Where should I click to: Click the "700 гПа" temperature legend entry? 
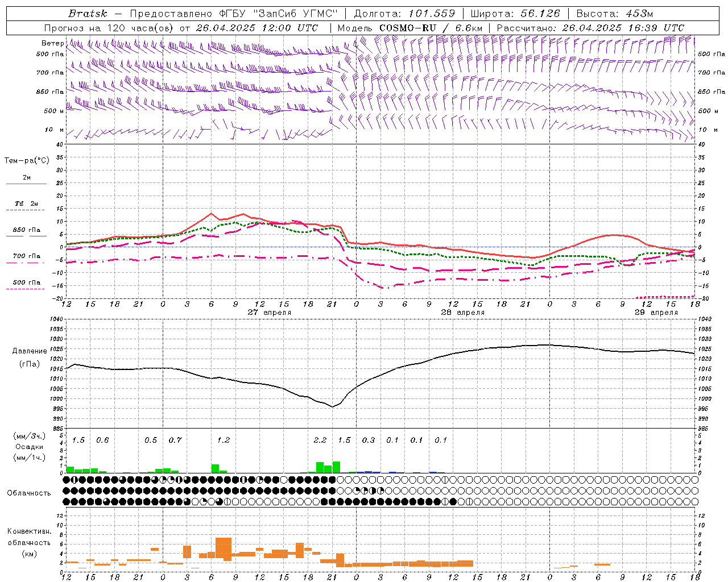(27, 256)
